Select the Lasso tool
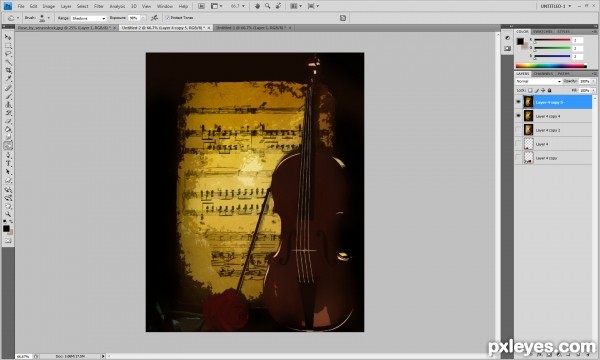Screen dimensions: 600x360 [x=8, y=54]
